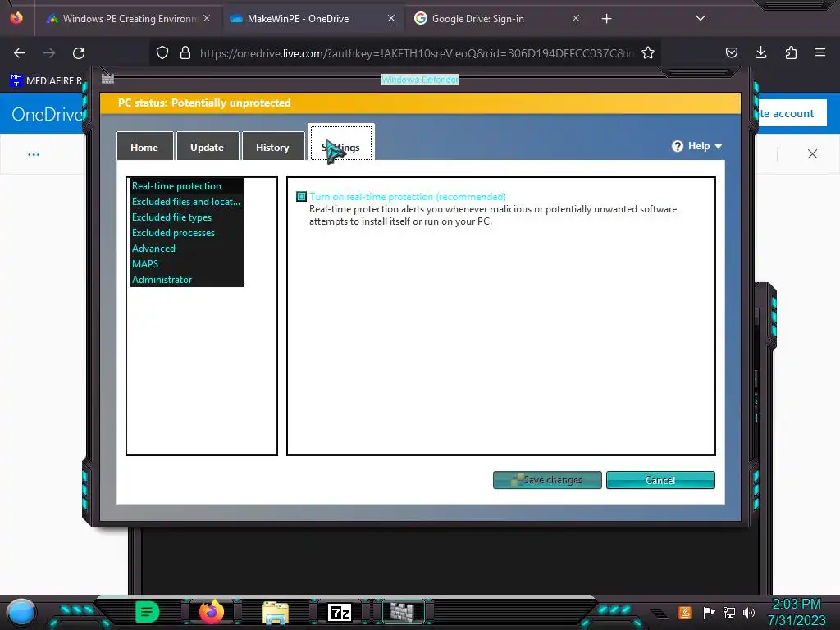Switch to Windows PE Creating Environment tab
Image resolution: width=840 pixels, height=630 pixels.
pos(123,19)
